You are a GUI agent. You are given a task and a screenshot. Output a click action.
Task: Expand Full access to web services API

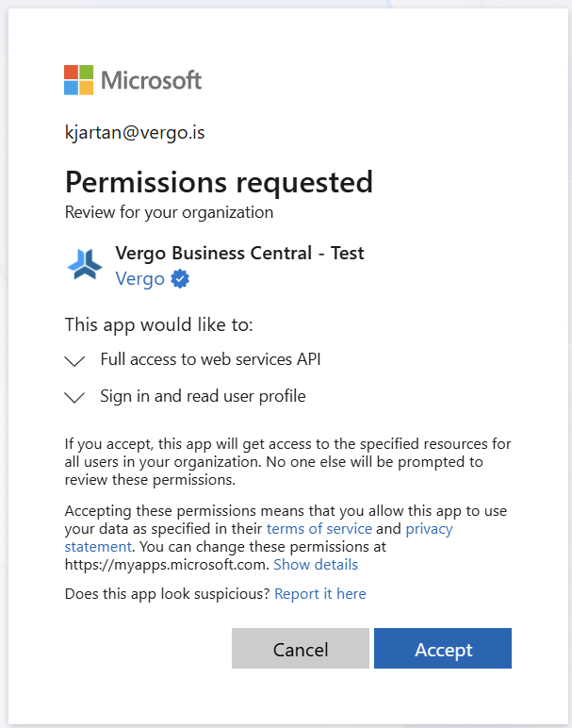coord(74,361)
